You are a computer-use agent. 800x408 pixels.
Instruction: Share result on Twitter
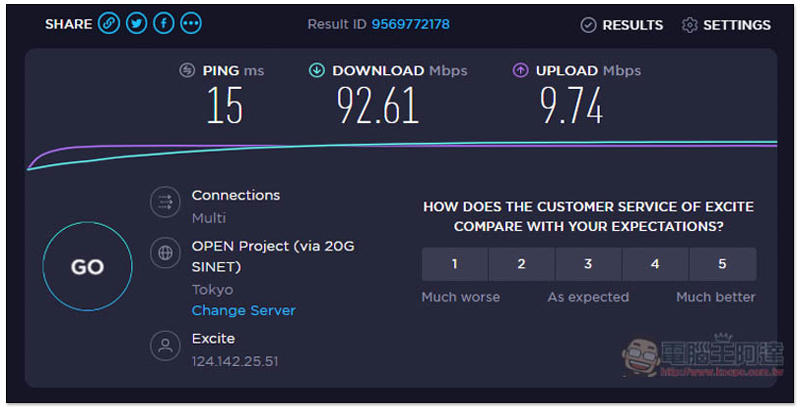(x=136, y=24)
